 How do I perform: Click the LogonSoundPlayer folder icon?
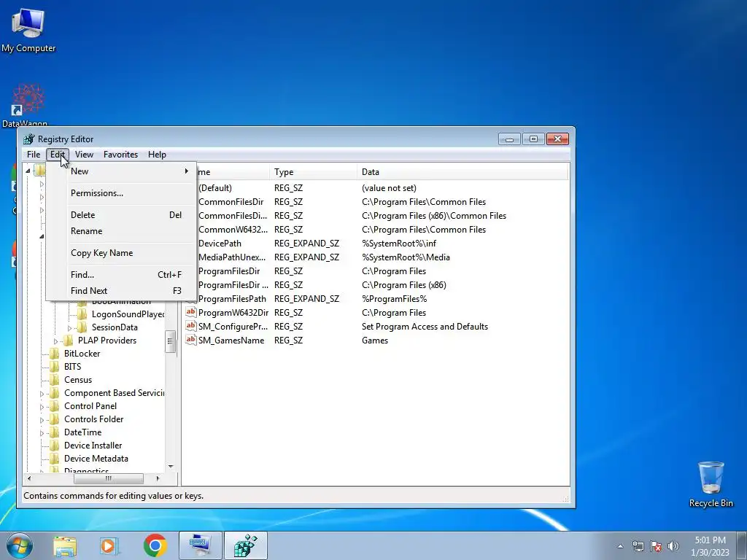[x=82, y=314]
